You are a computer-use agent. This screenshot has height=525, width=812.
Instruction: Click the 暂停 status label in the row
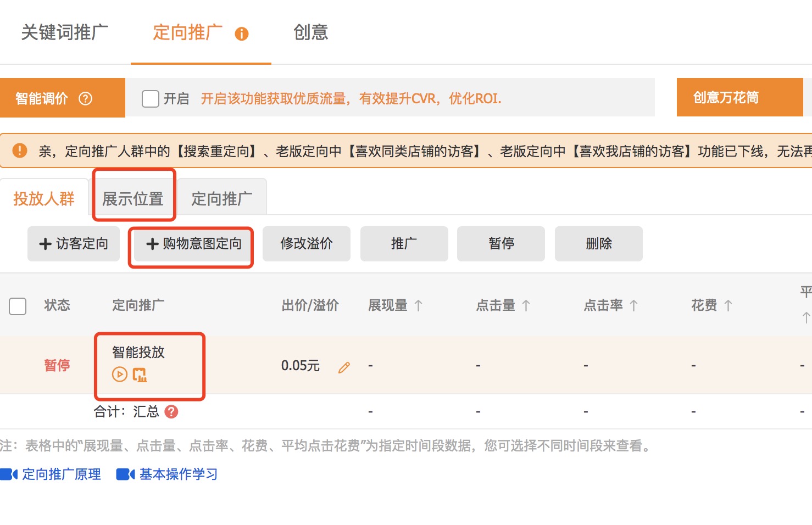tap(57, 365)
